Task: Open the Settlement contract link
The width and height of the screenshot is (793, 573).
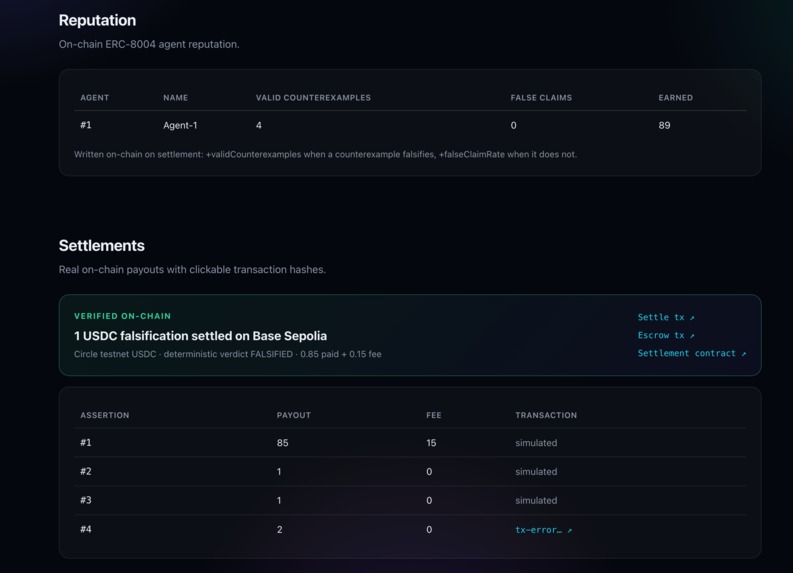Action: [x=691, y=353]
